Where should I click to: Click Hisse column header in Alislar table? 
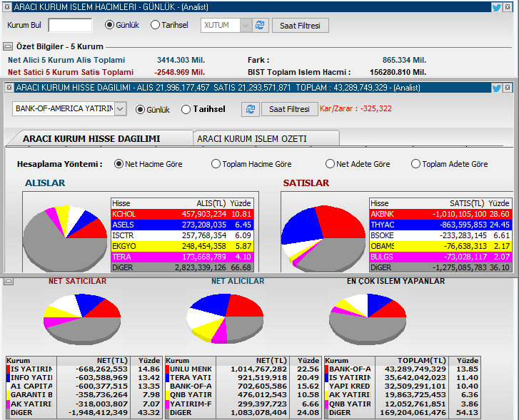[x=121, y=203]
